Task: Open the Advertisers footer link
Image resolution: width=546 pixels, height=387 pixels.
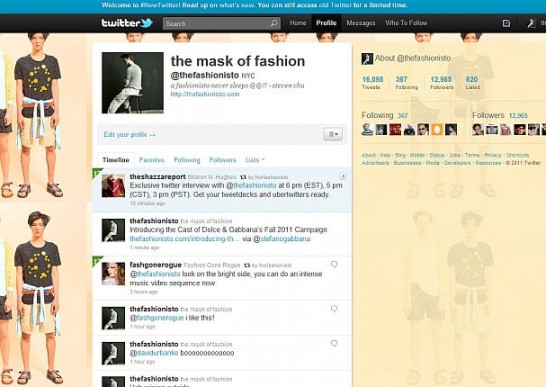Action: coord(375,163)
